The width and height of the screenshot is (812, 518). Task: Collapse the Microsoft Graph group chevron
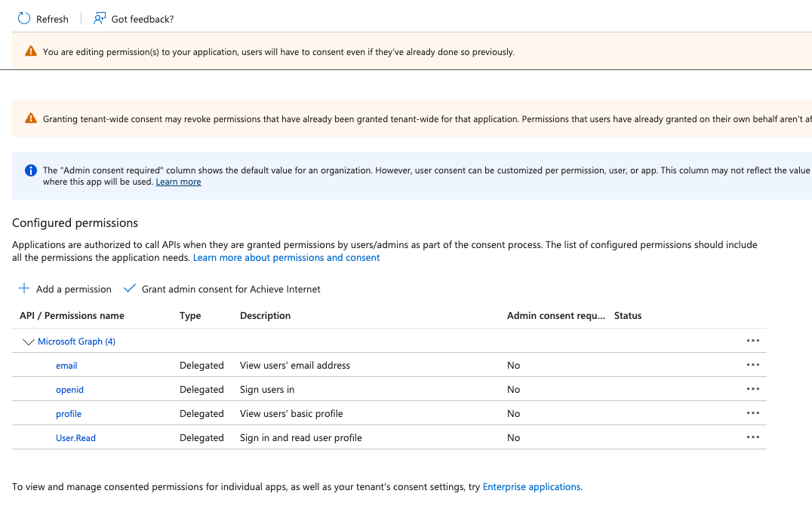click(29, 342)
